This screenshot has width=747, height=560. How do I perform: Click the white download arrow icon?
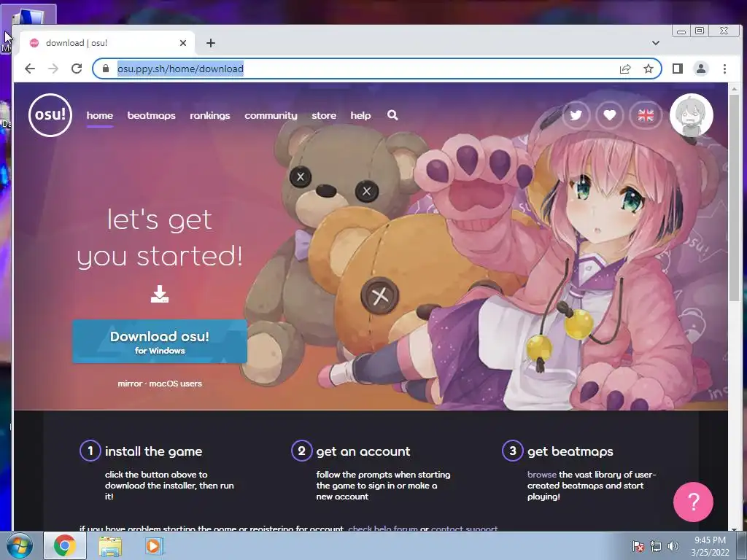coord(160,295)
